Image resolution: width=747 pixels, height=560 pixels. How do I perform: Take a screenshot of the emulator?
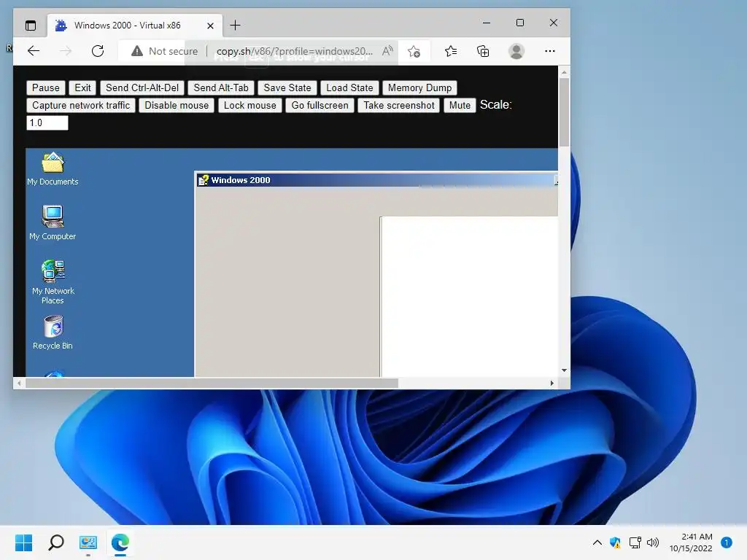tap(399, 105)
